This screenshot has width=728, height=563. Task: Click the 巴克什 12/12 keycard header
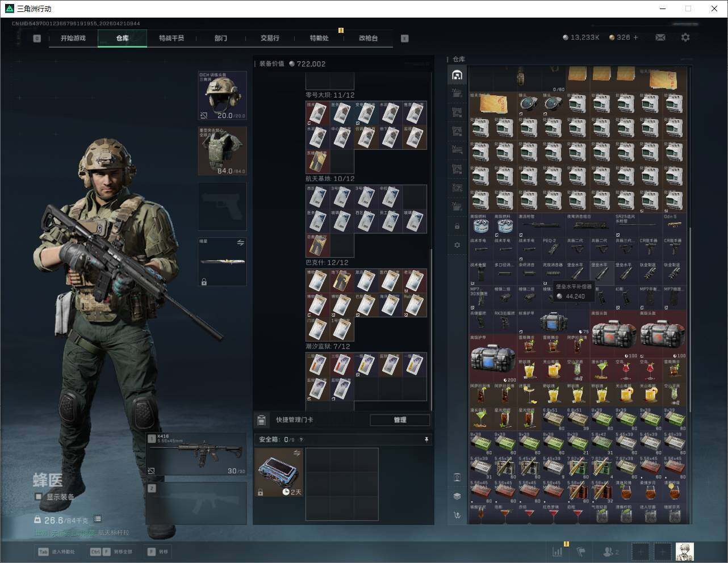[326, 263]
